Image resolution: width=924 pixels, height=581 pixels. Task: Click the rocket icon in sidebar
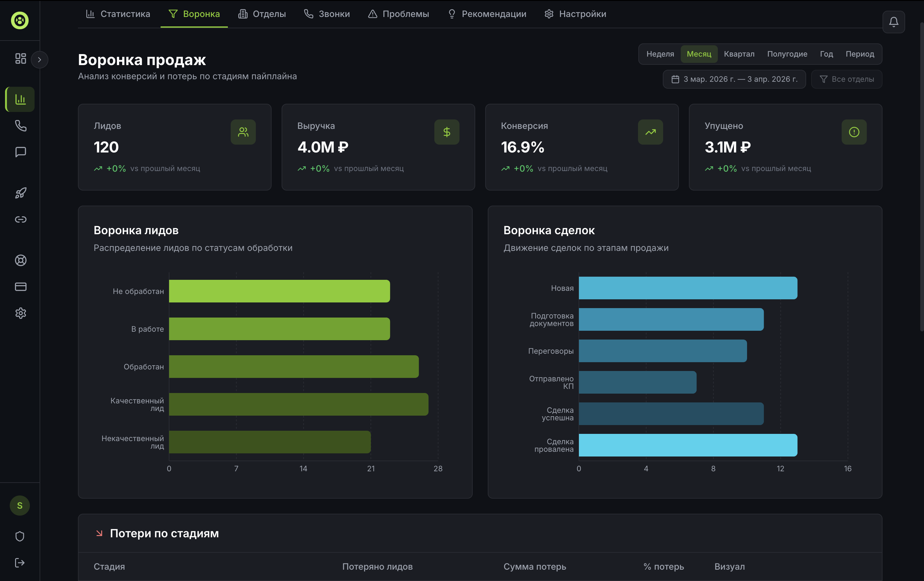point(20,193)
